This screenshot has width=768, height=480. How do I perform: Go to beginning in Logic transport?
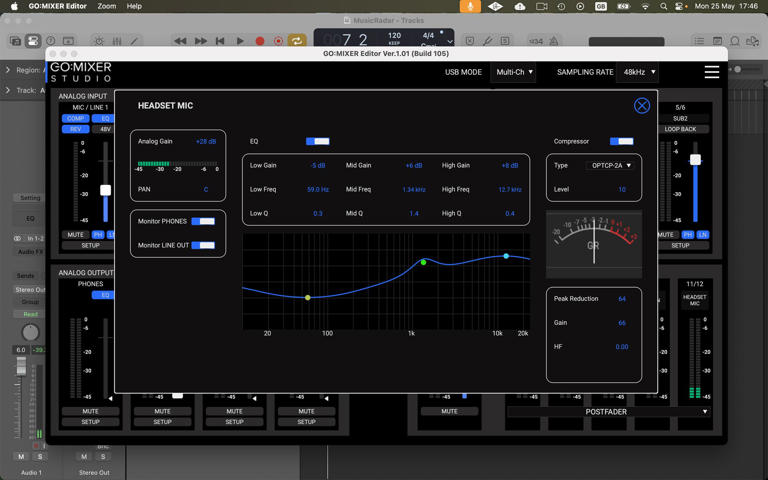pos(220,41)
